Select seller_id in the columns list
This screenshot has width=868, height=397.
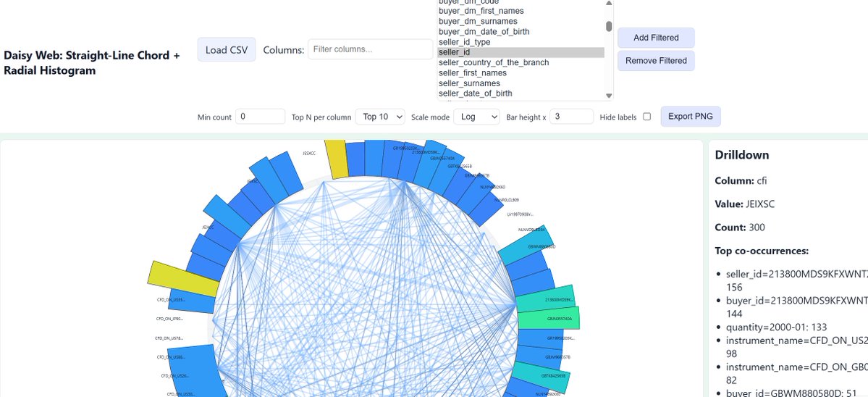pos(521,52)
